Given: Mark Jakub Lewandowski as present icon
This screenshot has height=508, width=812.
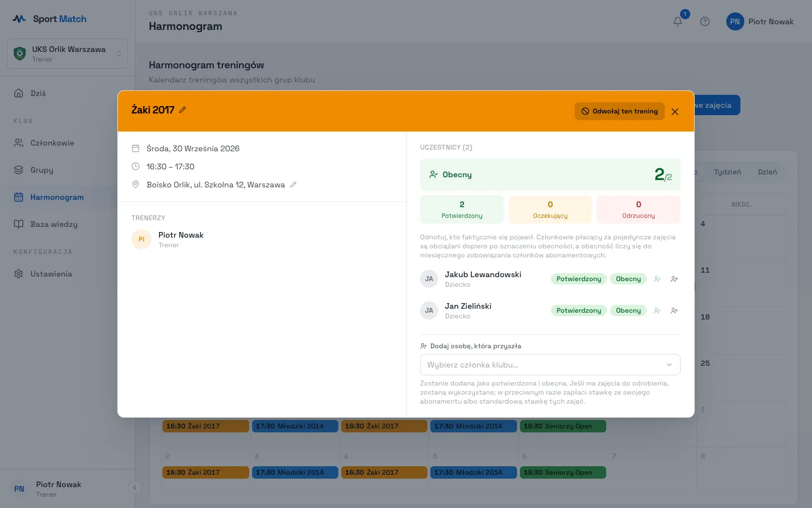Looking at the screenshot, I should pos(657,279).
